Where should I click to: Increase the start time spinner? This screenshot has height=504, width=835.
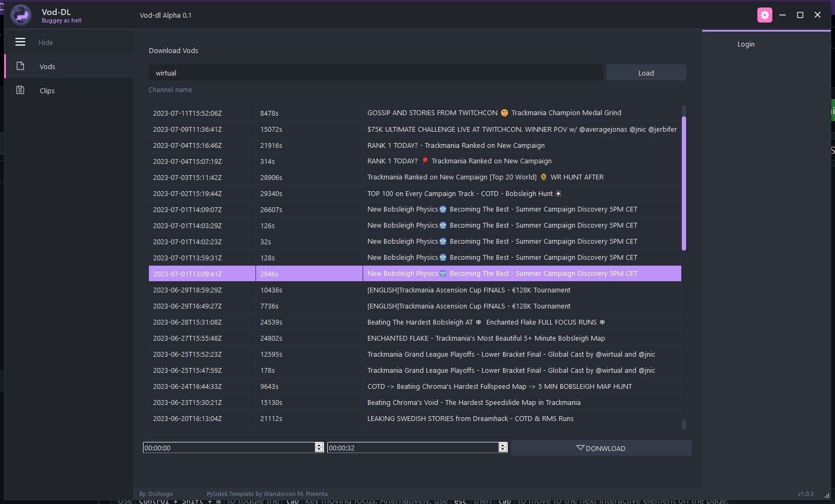coord(319,445)
